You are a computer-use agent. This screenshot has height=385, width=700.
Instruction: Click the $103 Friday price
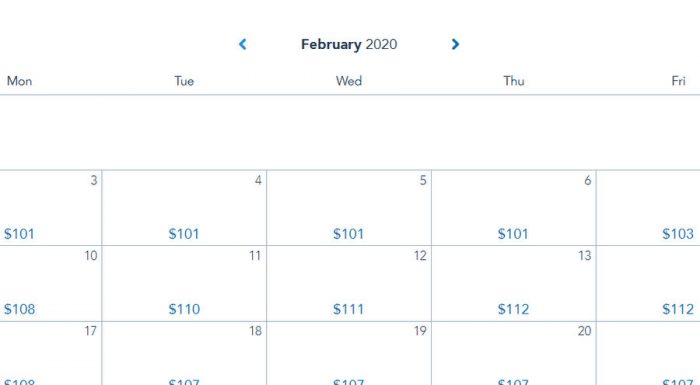coord(678,234)
